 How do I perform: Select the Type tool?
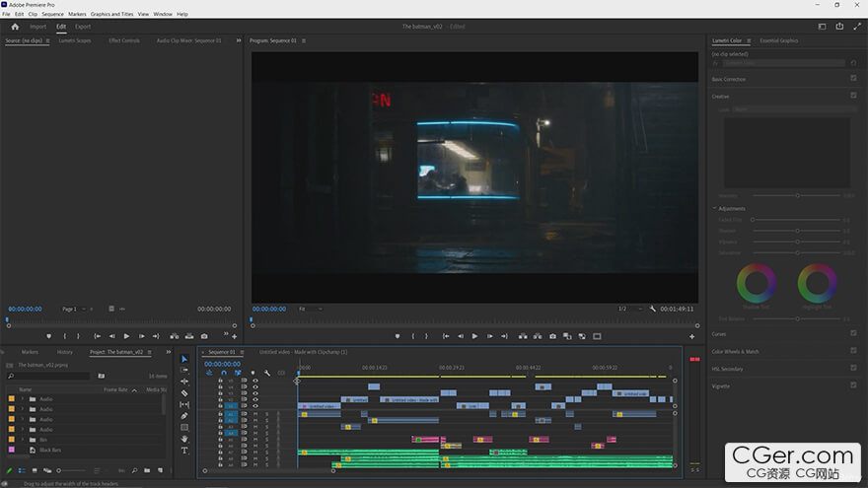(x=184, y=451)
